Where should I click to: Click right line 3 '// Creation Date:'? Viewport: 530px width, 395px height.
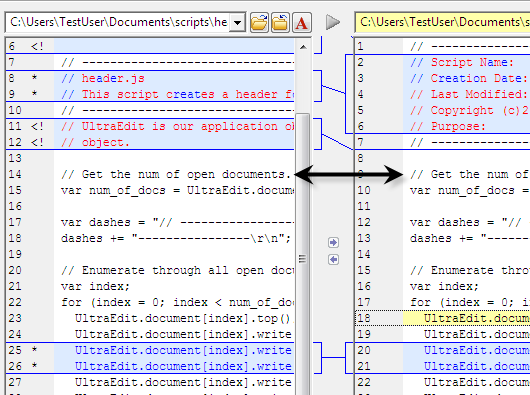(469, 78)
